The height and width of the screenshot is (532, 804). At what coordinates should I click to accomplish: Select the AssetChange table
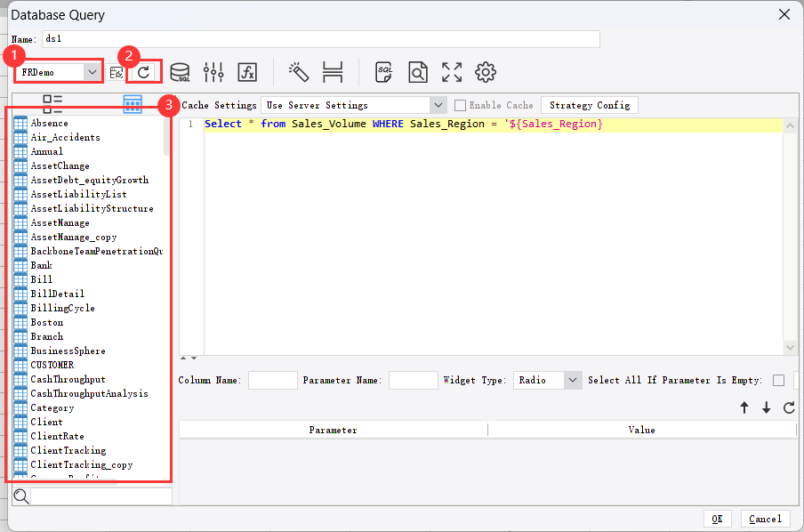tap(60, 166)
